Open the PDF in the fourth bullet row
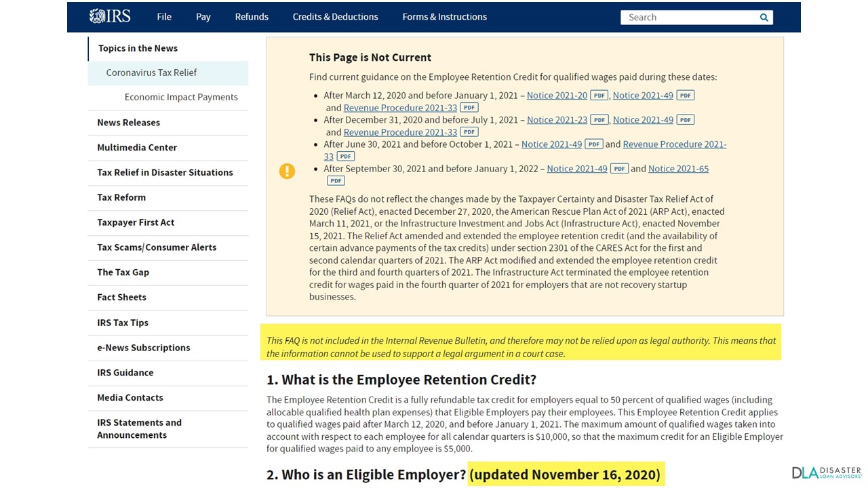 (619, 169)
